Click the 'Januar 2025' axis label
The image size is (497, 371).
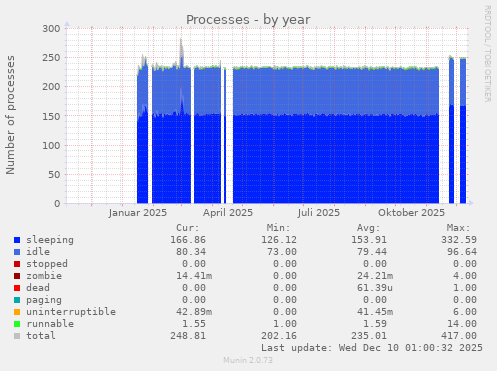tap(138, 213)
